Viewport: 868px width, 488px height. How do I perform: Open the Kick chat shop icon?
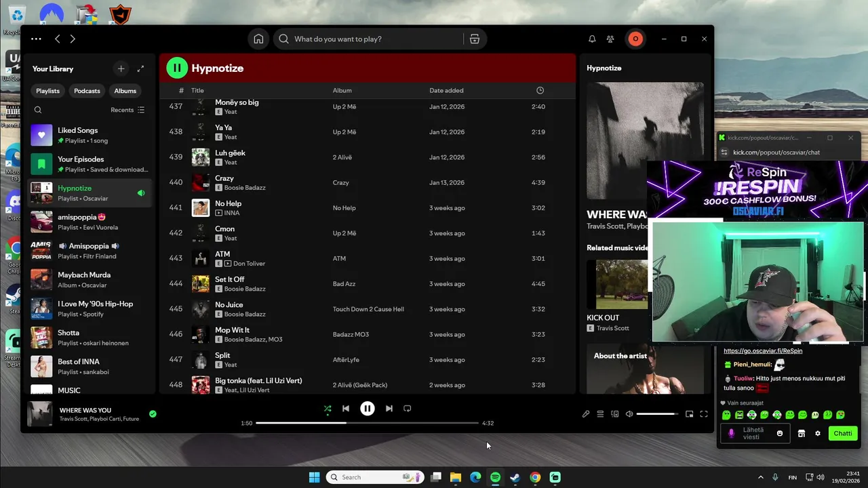(801, 434)
